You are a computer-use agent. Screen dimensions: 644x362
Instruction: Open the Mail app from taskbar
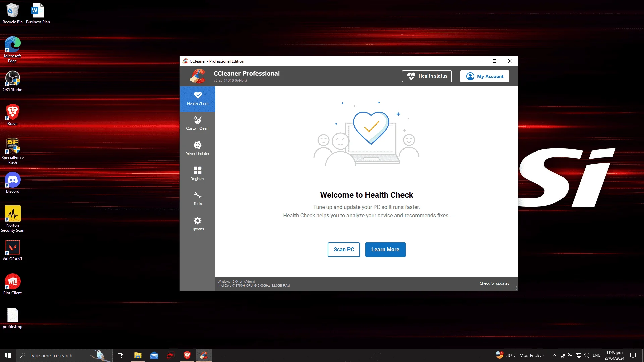coord(154,355)
